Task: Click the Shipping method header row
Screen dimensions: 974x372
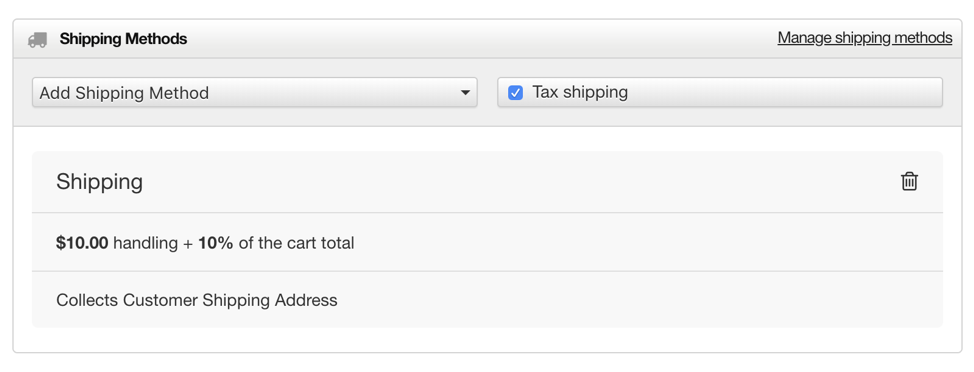Action: (487, 182)
